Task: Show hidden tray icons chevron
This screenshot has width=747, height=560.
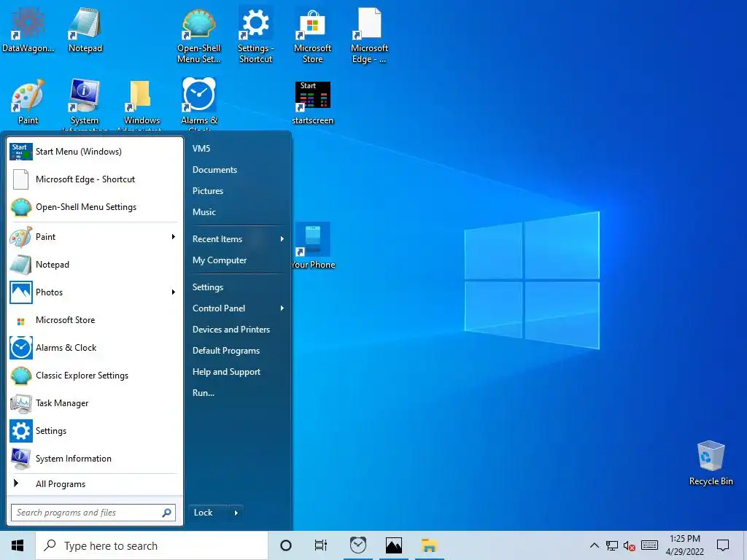Action: pos(594,545)
